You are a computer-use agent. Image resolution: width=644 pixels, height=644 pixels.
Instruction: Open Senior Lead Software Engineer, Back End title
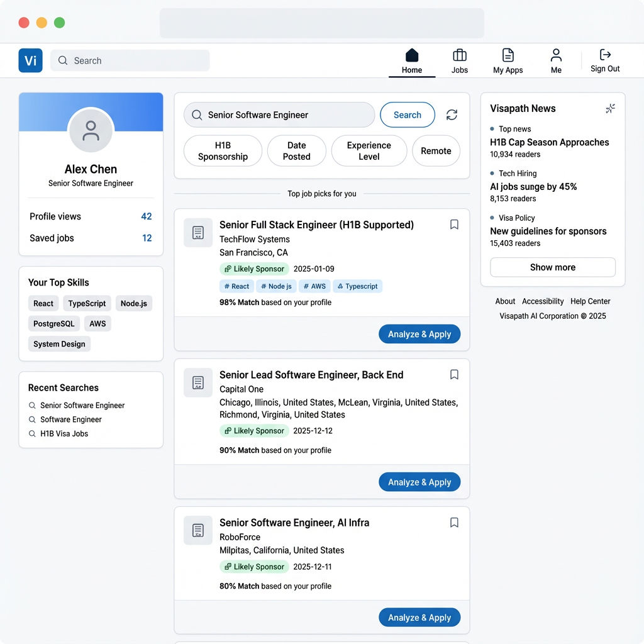click(311, 375)
